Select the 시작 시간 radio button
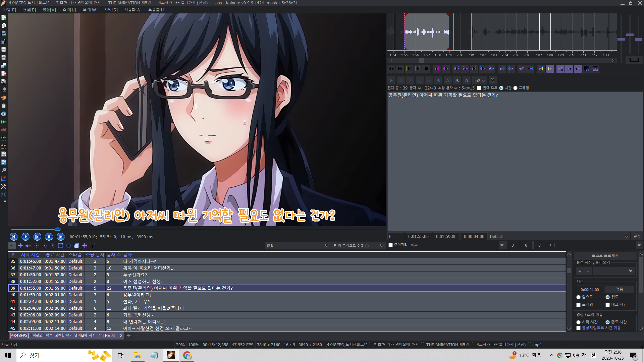This screenshot has width=644, height=362. tap(578, 322)
